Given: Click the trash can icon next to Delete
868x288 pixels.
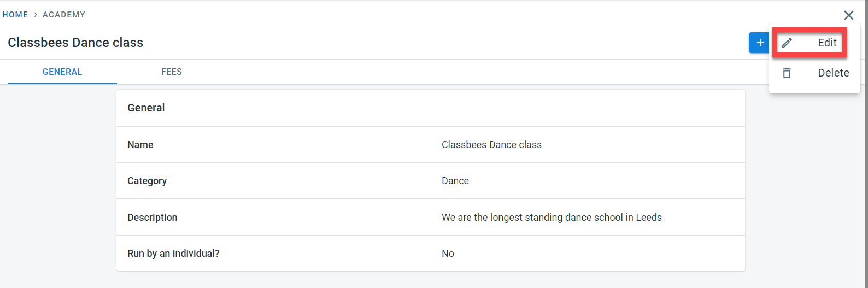Looking at the screenshot, I should coord(787,73).
